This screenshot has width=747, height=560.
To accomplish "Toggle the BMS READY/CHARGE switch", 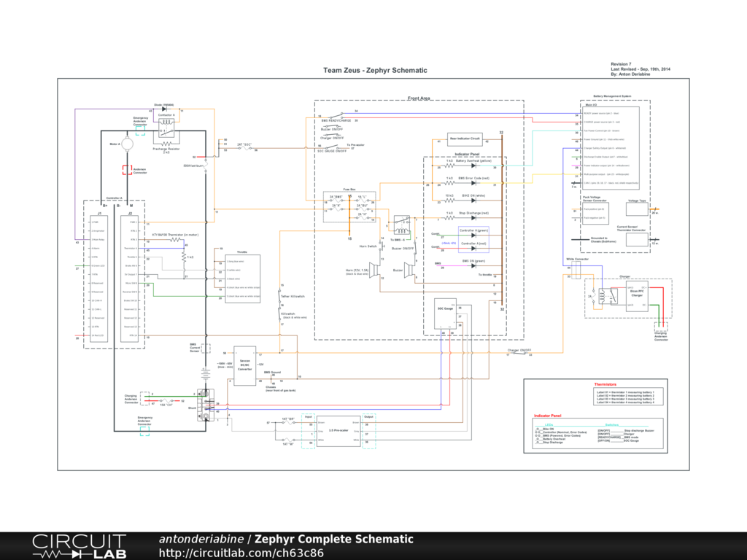I will point(336,114).
